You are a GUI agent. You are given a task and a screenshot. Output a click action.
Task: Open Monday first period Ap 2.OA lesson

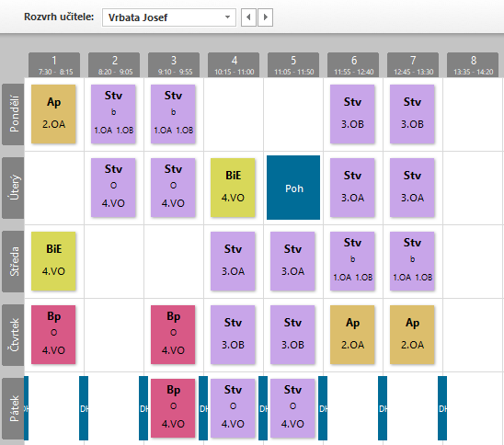53,114
